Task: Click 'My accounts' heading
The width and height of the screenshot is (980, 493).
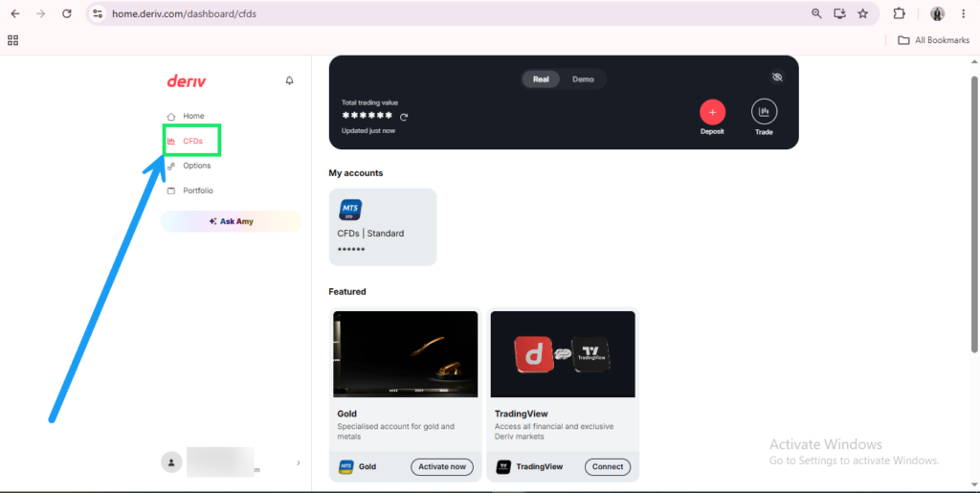Action: point(356,173)
